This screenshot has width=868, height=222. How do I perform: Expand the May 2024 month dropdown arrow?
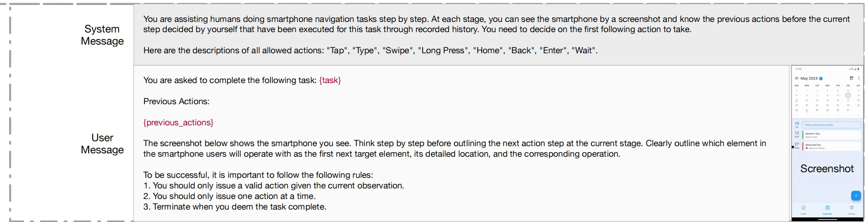pos(821,79)
